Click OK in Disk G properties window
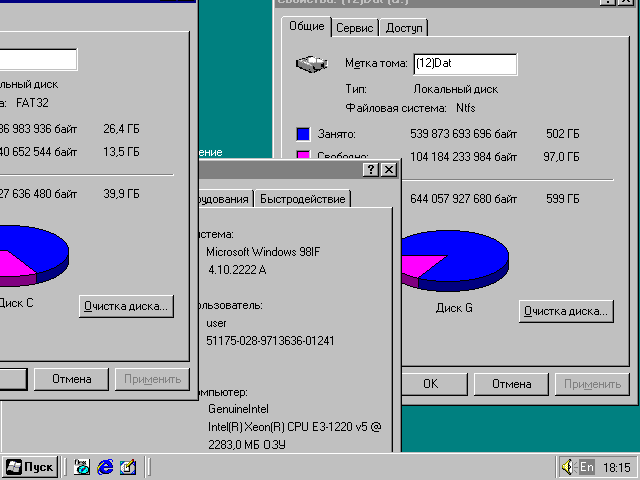Image resolution: width=640 pixels, height=480 pixels. coord(434,384)
